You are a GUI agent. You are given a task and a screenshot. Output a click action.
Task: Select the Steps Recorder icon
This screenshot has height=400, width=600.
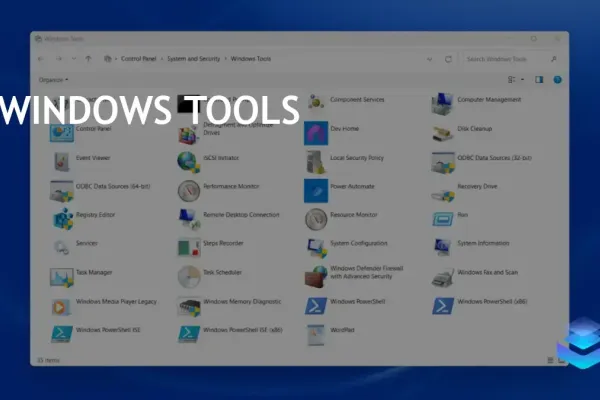click(189, 247)
